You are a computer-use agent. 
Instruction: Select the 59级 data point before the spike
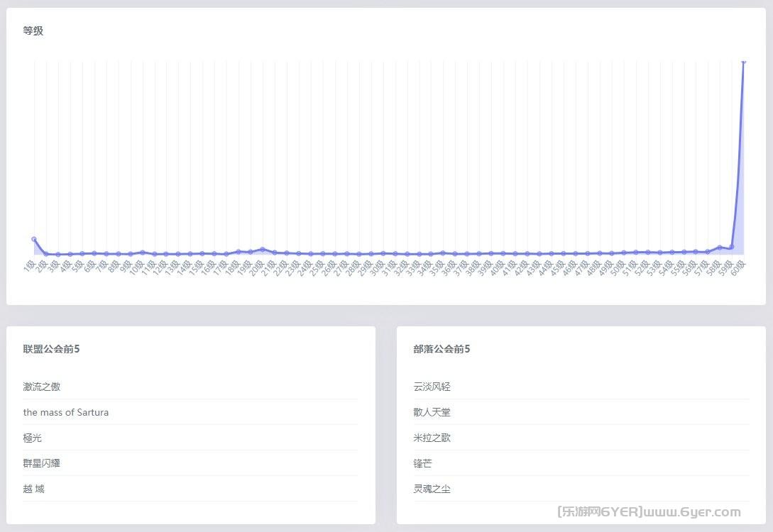point(732,246)
